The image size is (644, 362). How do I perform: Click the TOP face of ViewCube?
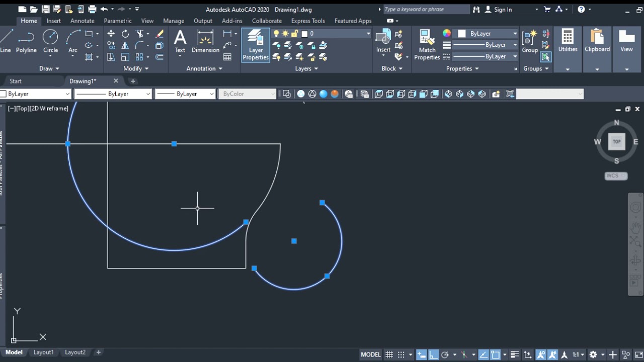click(616, 142)
